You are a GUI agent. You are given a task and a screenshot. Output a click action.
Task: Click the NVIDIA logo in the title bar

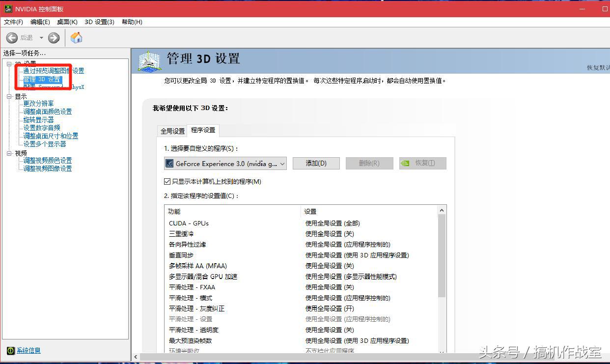click(x=7, y=8)
